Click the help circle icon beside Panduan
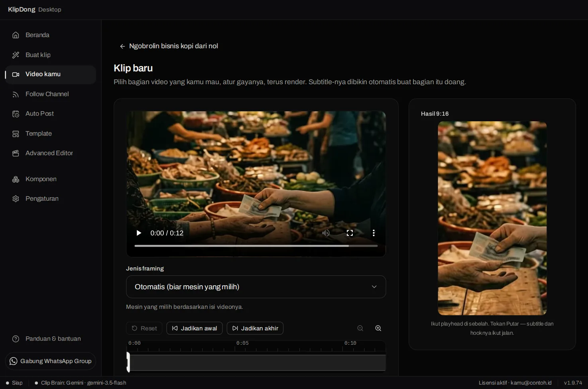 pos(16,339)
